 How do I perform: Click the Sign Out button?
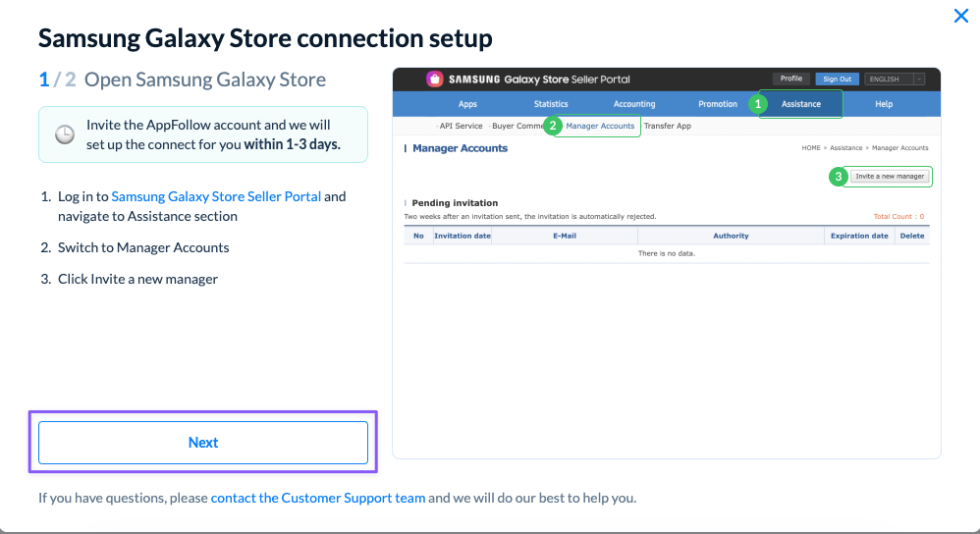pos(837,80)
